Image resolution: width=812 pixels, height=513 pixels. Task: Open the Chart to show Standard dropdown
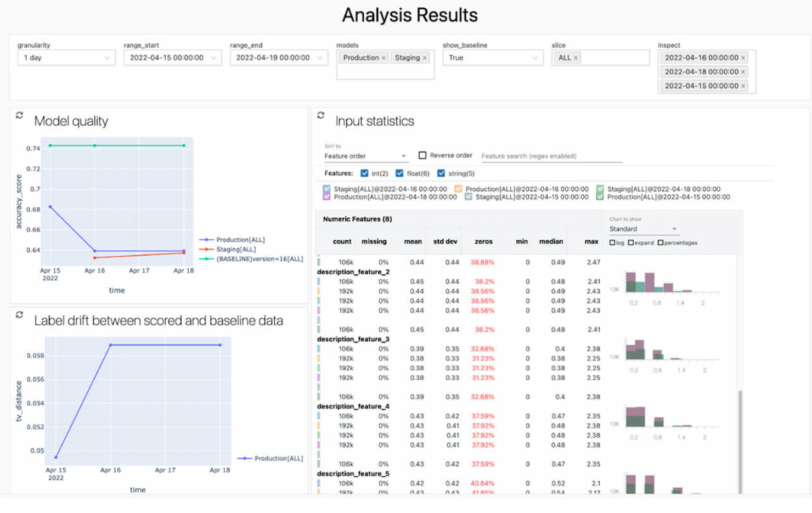[643, 229]
